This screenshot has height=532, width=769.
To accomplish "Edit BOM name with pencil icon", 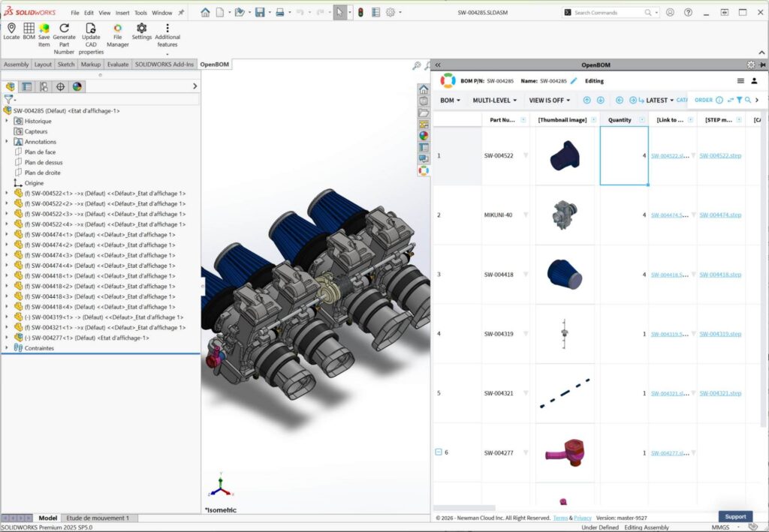I will coord(574,81).
